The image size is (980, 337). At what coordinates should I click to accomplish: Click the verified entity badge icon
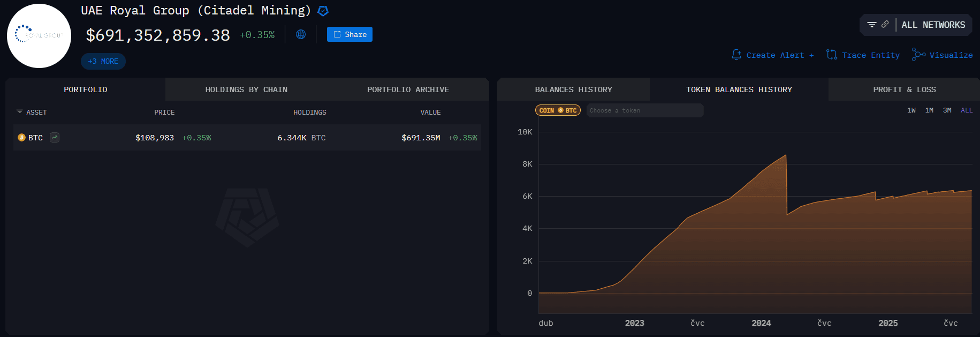pos(323,11)
